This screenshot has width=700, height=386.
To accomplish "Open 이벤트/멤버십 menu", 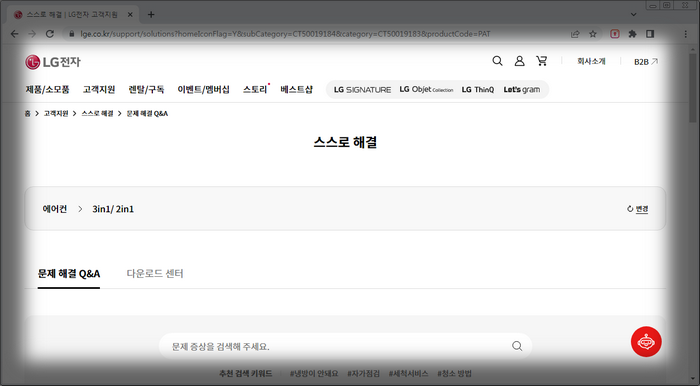I will (204, 89).
